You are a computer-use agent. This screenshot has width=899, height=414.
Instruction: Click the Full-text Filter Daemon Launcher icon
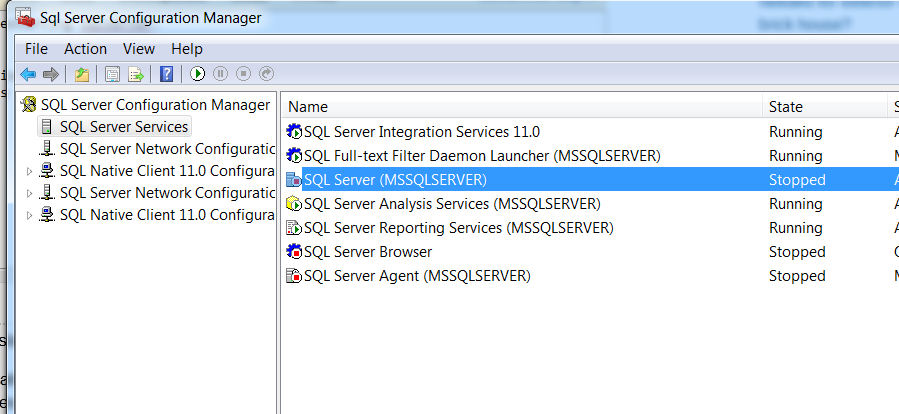294,156
